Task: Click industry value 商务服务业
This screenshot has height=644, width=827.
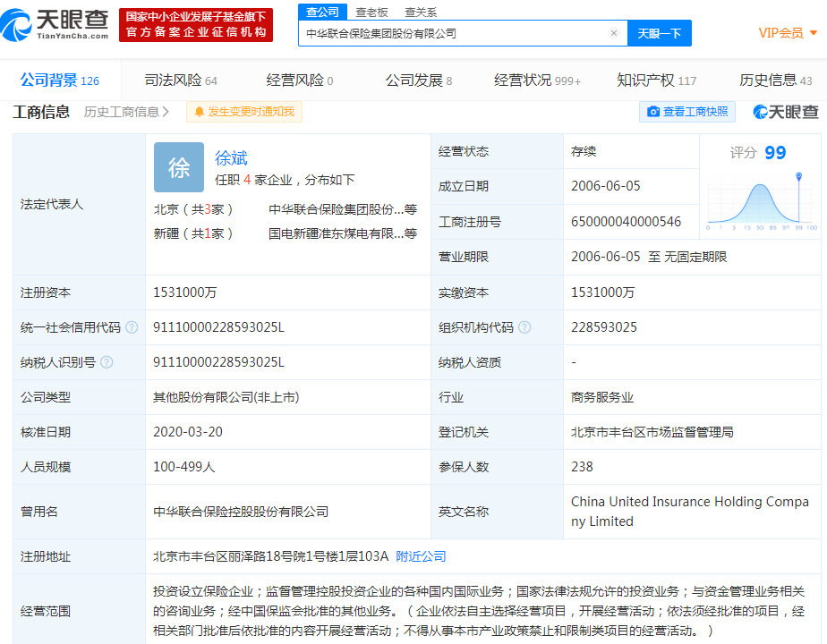Action: click(x=602, y=397)
